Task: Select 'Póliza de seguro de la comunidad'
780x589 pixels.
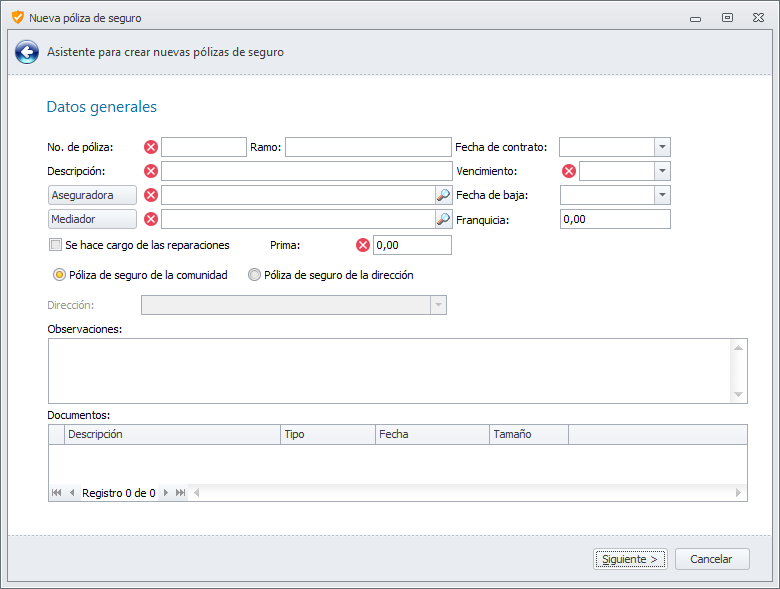Action: click(60, 275)
